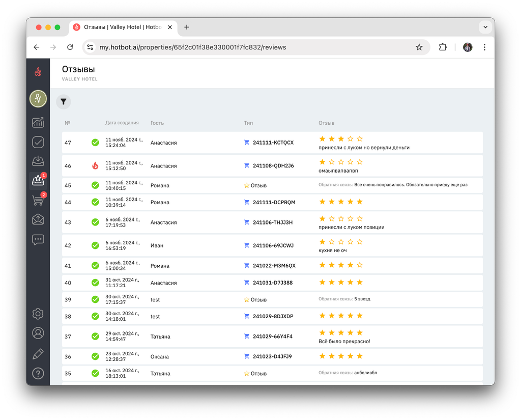Select the Отзывы Valley Hotel browser tab
The width and height of the screenshot is (521, 420).
point(123,27)
